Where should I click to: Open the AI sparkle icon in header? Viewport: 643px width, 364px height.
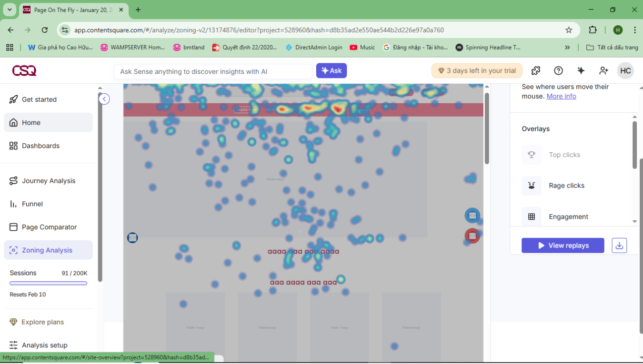point(581,71)
